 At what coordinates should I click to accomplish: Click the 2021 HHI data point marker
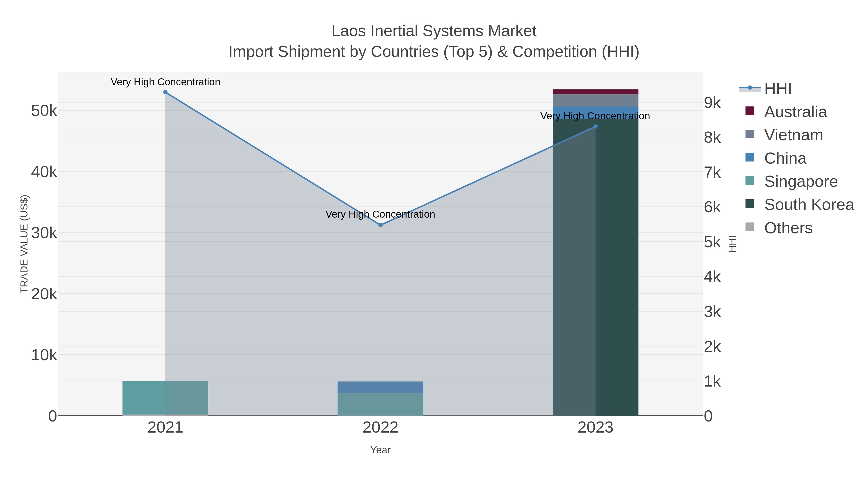(165, 92)
